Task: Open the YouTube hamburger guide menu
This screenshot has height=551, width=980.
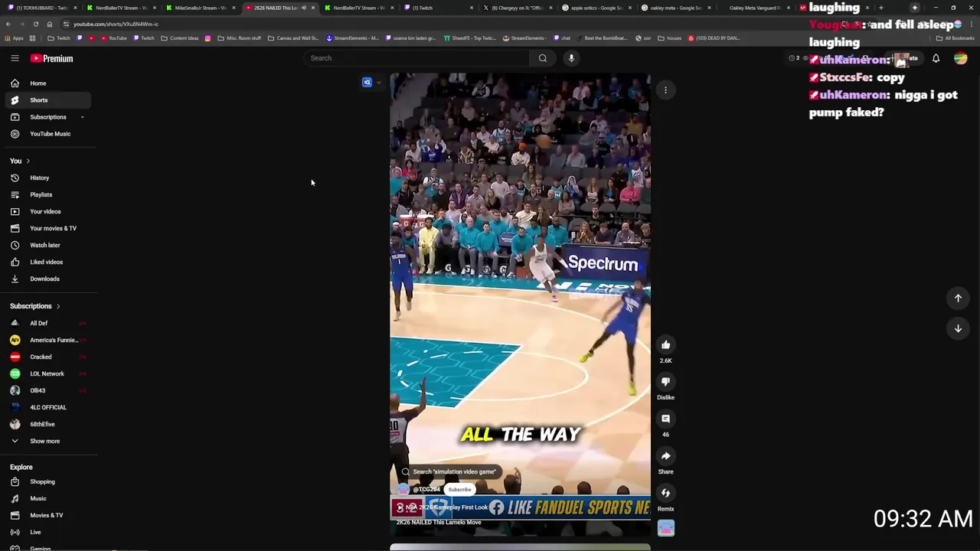Action: click(x=15, y=58)
